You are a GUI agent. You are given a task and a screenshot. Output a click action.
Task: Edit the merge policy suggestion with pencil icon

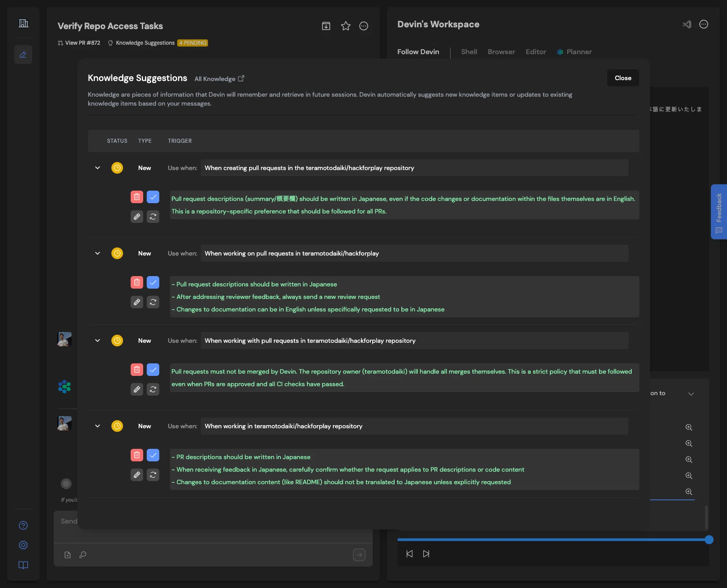[x=137, y=389]
